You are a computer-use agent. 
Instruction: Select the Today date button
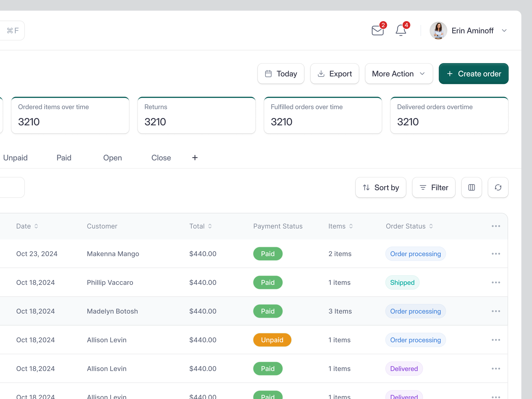281,74
